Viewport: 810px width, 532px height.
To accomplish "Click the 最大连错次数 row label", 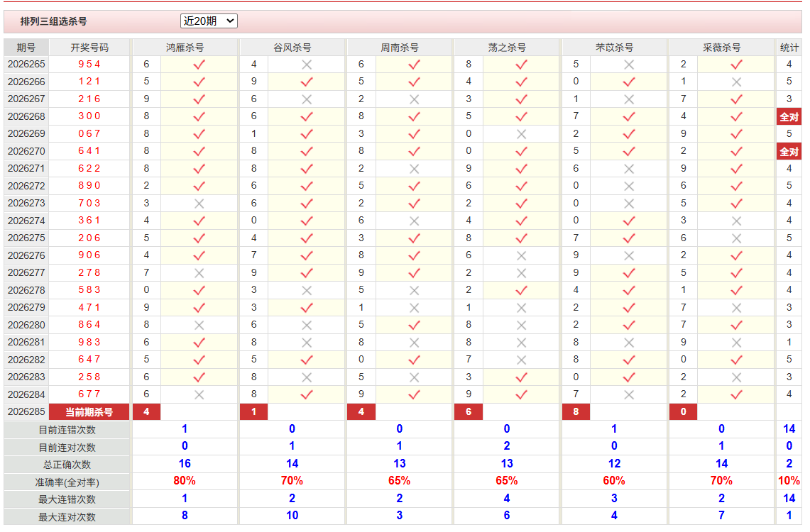I will coord(67,499).
